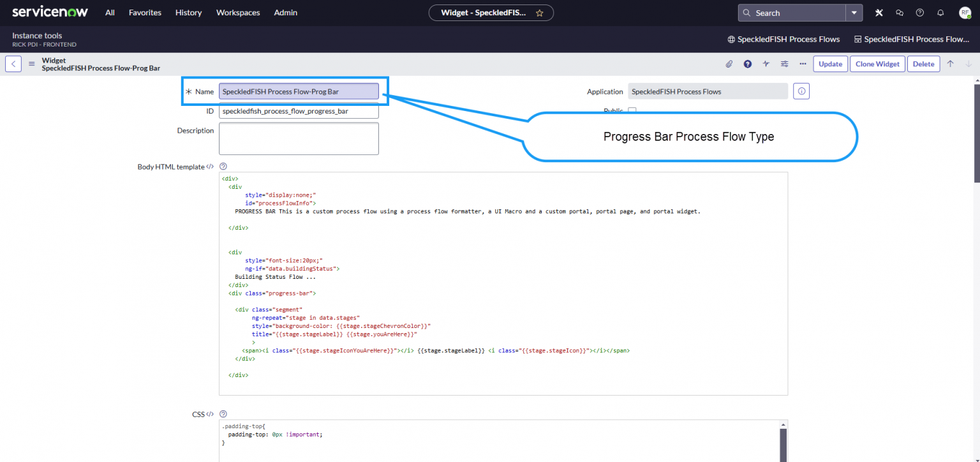Open the search dropdown arrow
980x462 pixels.
click(854, 12)
